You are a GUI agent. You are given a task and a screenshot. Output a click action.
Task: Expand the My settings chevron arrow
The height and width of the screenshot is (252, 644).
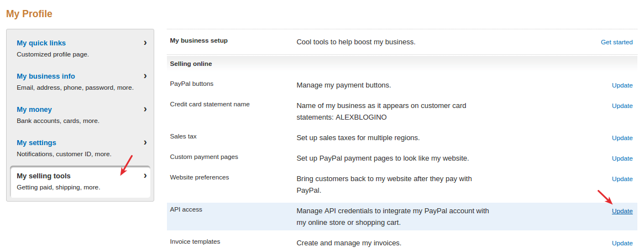145,142
